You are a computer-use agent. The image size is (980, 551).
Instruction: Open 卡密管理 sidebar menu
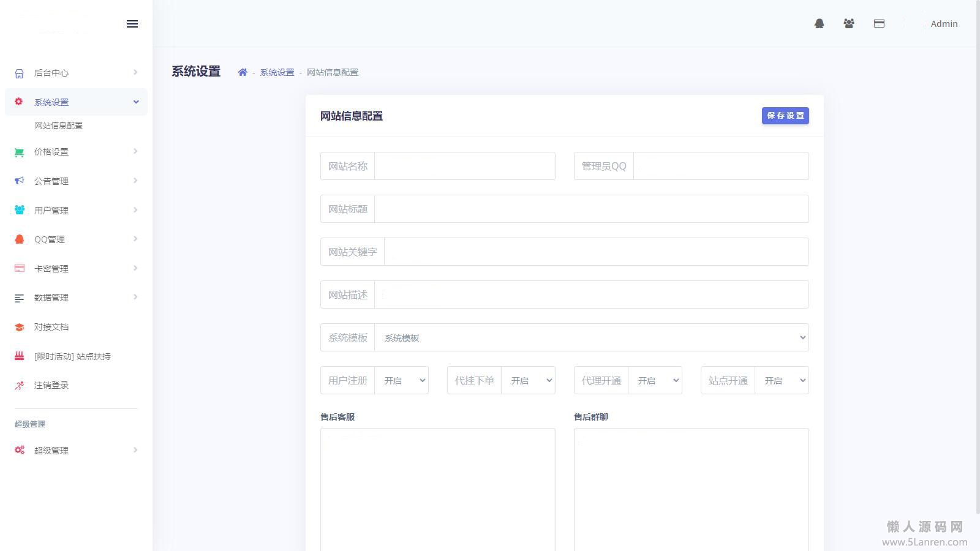tap(76, 269)
